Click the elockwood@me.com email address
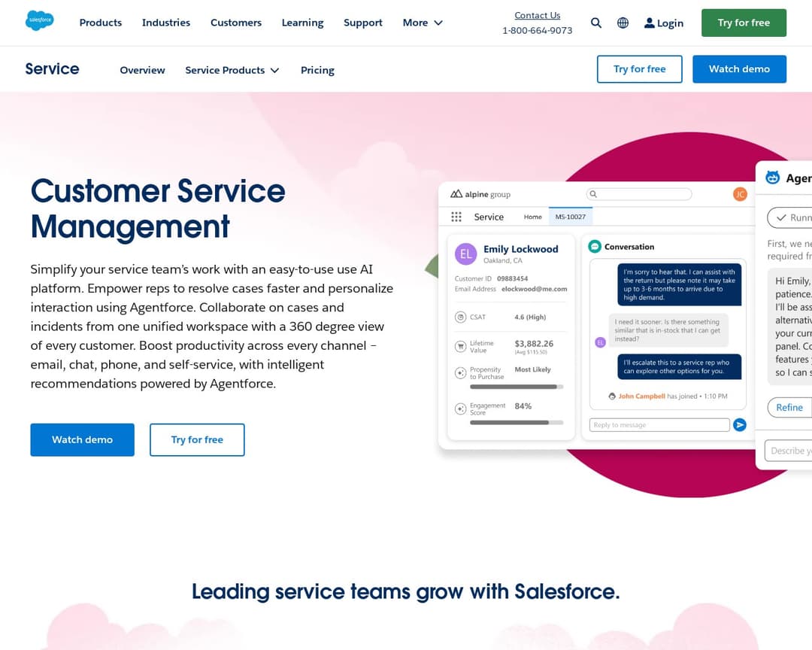Viewport: 812px width, 650px height. (x=534, y=289)
